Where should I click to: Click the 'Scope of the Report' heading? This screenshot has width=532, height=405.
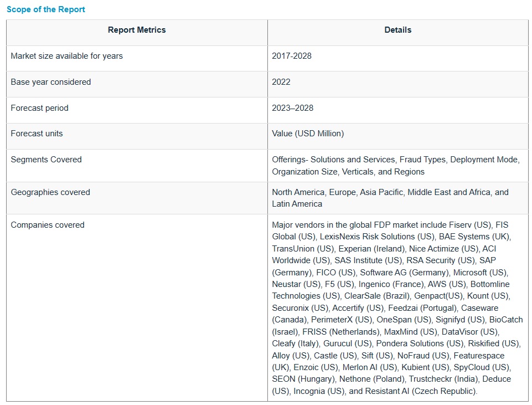pyautogui.click(x=46, y=9)
